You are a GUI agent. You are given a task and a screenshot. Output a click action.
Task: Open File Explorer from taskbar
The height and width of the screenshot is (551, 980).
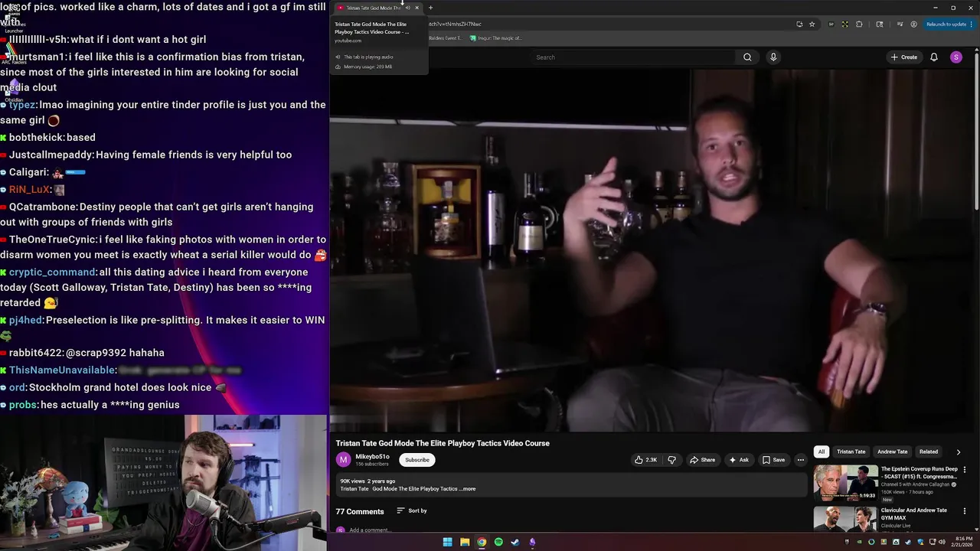465,542
